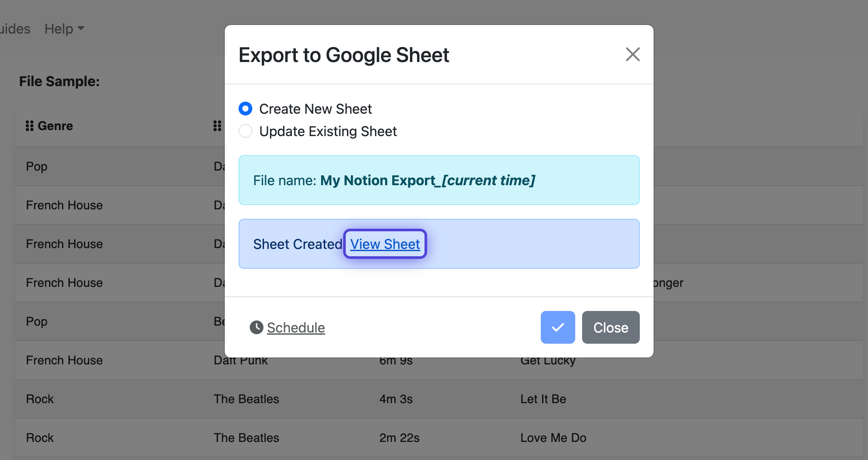The image size is (868, 460).
Task: Select The Beatles cell in the Love Me Do row
Action: (246, 438)
